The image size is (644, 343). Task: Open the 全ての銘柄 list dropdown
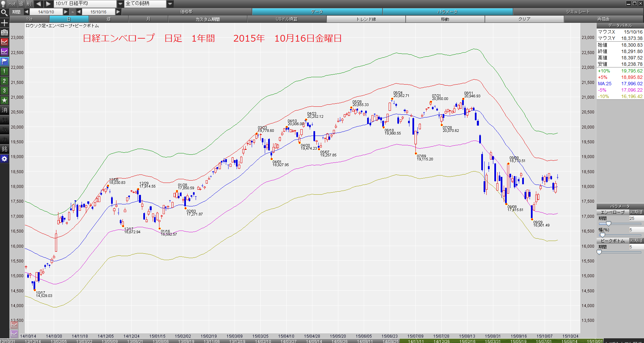[170, 4]
